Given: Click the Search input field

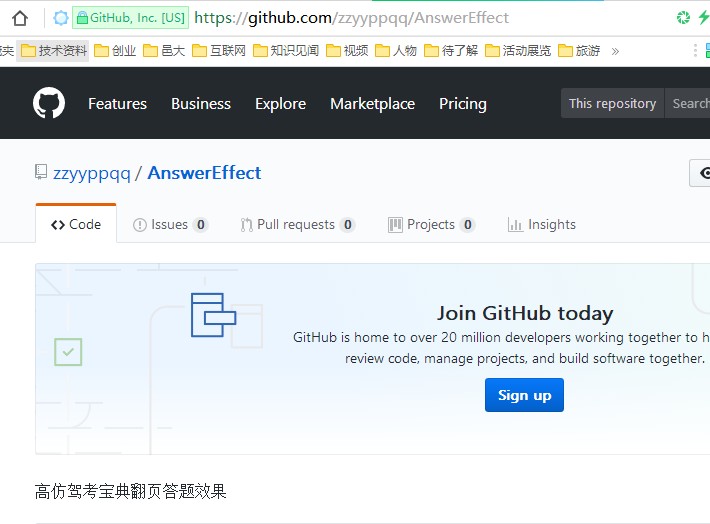Looking at the screenshot, I should pos(687,103).
